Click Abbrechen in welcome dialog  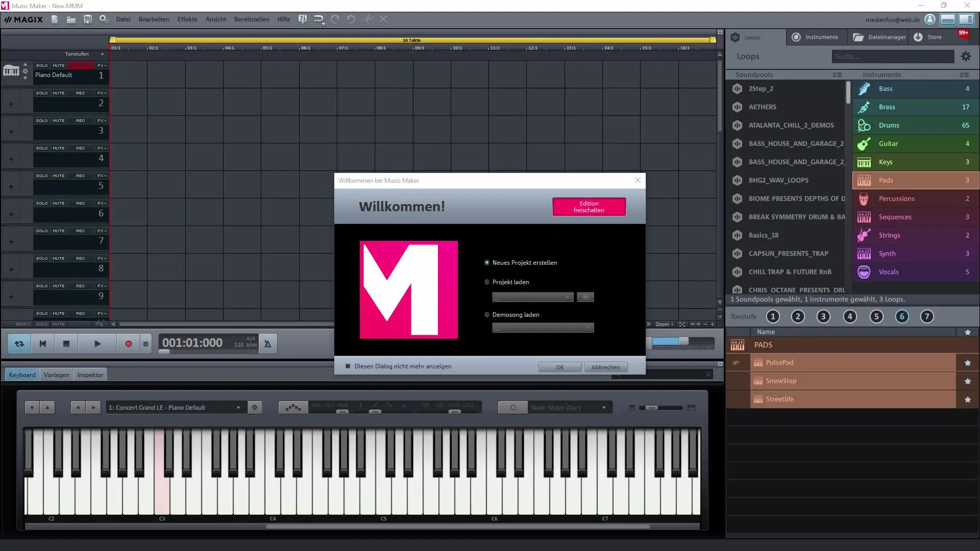click(x=605, y=367)
